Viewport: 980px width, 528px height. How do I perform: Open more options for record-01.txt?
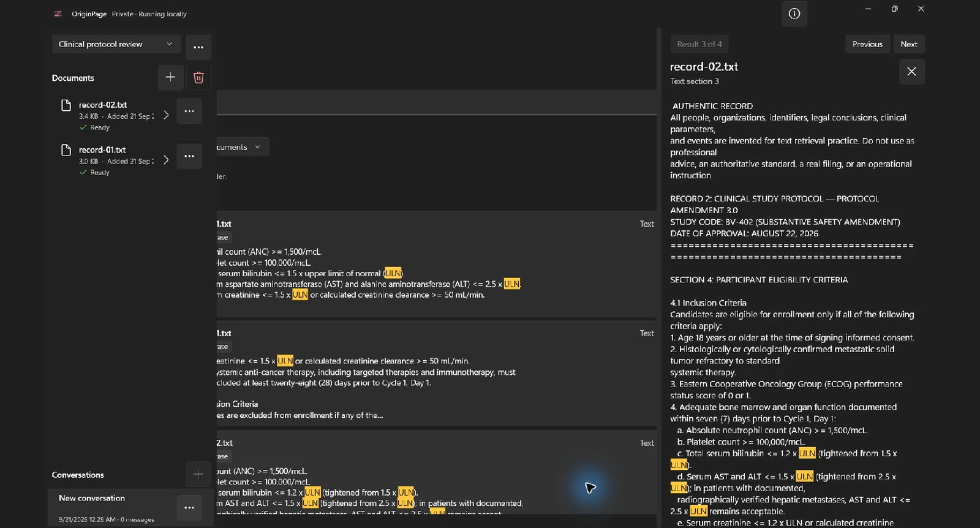(x=189, y=156)
